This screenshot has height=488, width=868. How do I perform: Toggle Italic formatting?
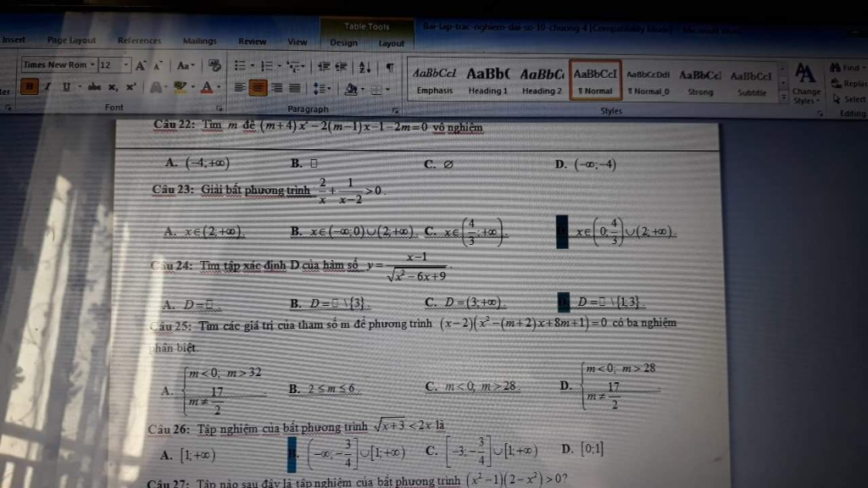48,87
